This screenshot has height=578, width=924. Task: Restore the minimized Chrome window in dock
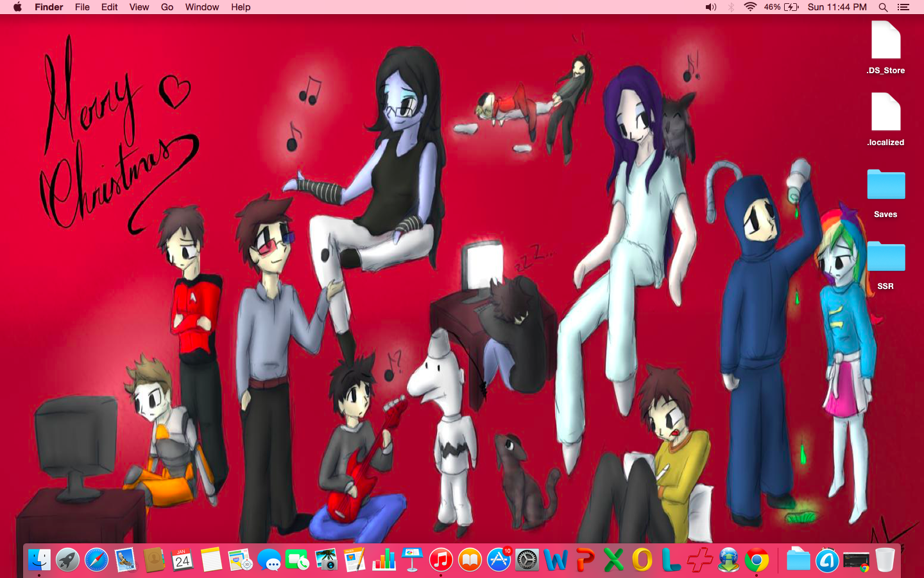(x=856, y=561)
